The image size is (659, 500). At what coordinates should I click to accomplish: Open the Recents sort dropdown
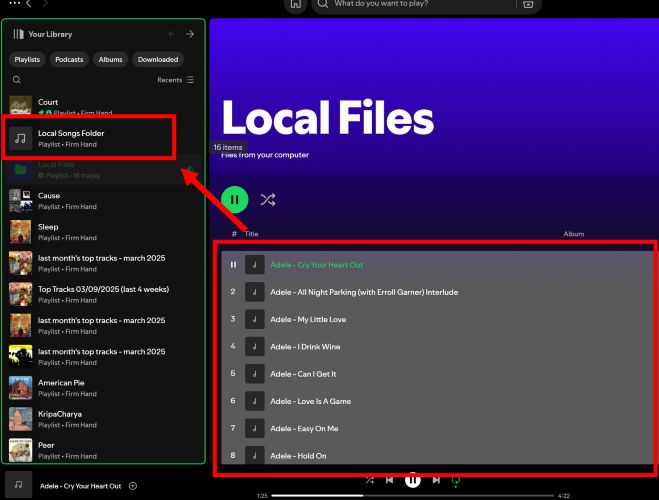click(x=175, y=80)
